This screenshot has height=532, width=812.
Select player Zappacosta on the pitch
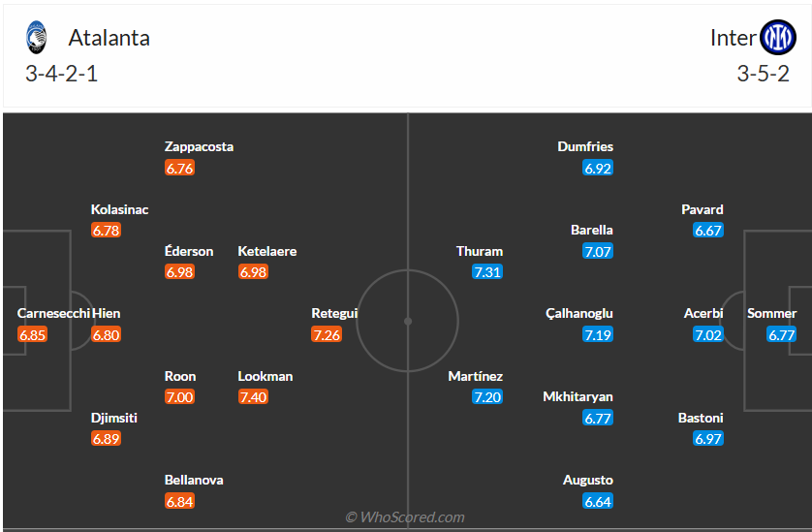199,146
